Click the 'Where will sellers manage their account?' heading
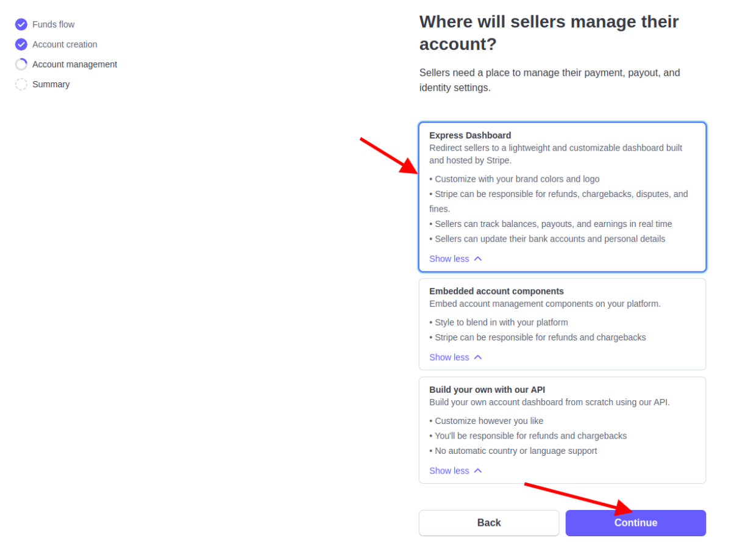This screenshot has height=560, width=756. [549, 33]
